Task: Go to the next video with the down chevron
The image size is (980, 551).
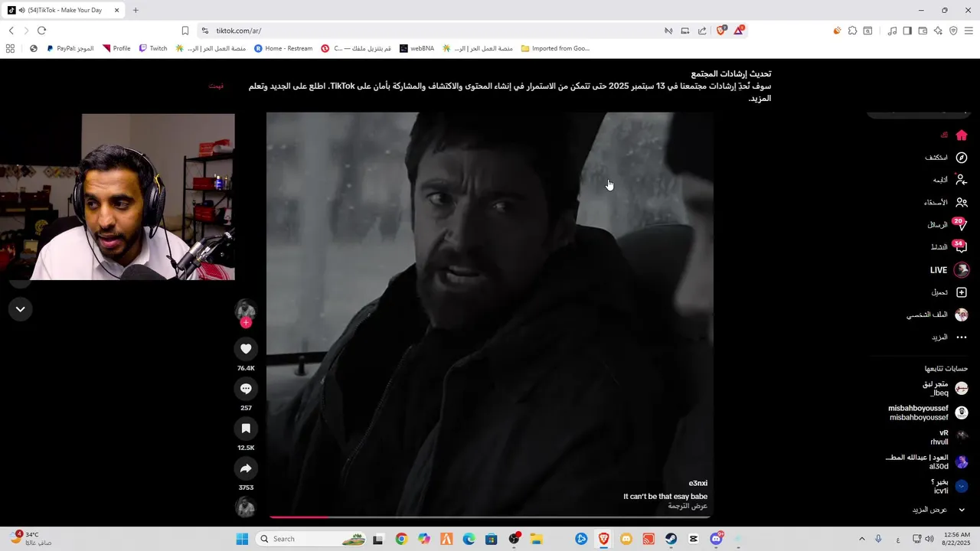Action: point(21,309)
